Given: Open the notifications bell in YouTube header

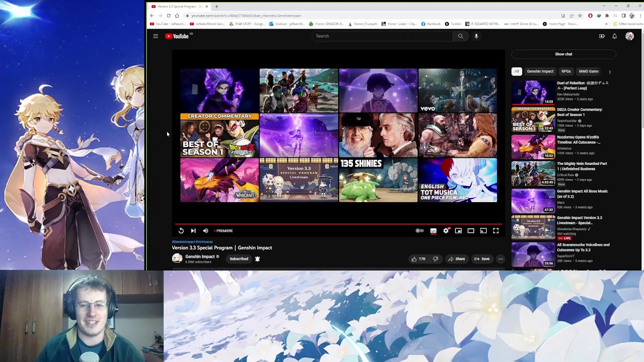Looking at the screenshot, I should 614,36.
